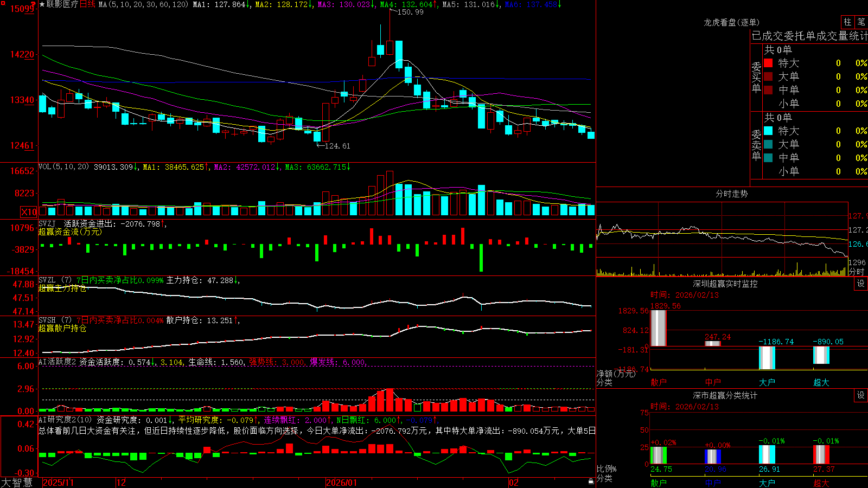Click the X10 volume scale marker

click(29, 212)
